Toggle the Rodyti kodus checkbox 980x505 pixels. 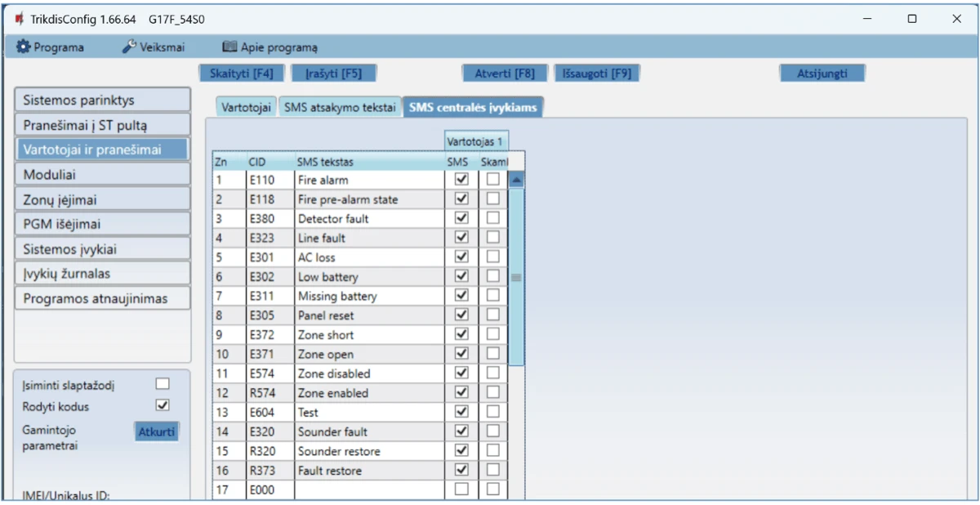click(163, 405)
